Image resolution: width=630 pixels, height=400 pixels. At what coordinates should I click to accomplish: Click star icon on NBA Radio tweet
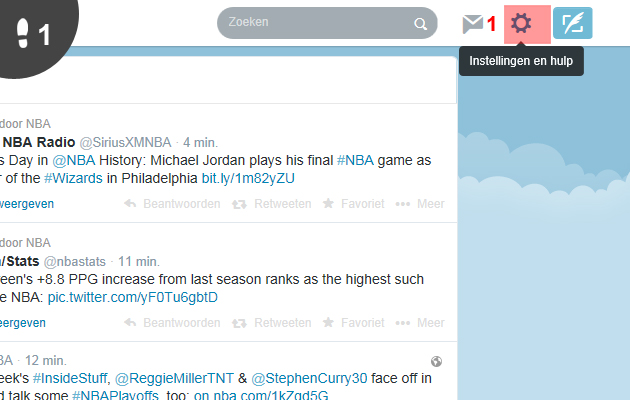[x=328, y=203]
